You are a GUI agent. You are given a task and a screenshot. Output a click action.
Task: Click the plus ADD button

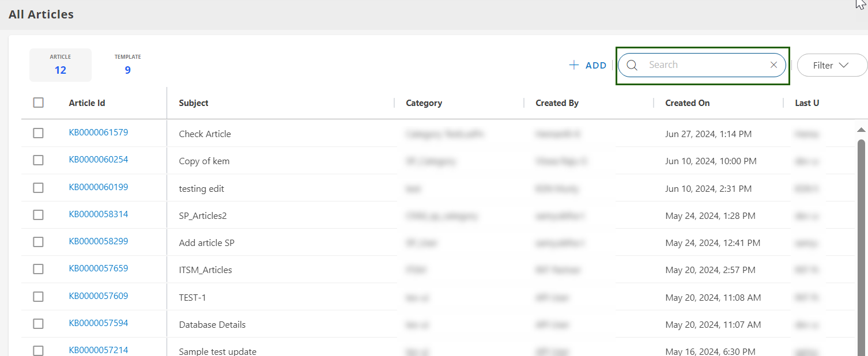pyautogui.click(x=588, y=66)
